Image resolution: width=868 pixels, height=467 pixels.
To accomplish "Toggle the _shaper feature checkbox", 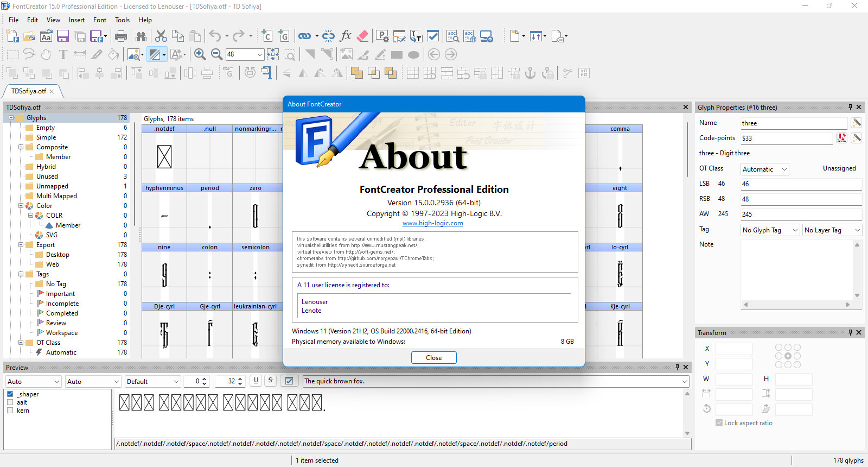I will coord(10,394).
